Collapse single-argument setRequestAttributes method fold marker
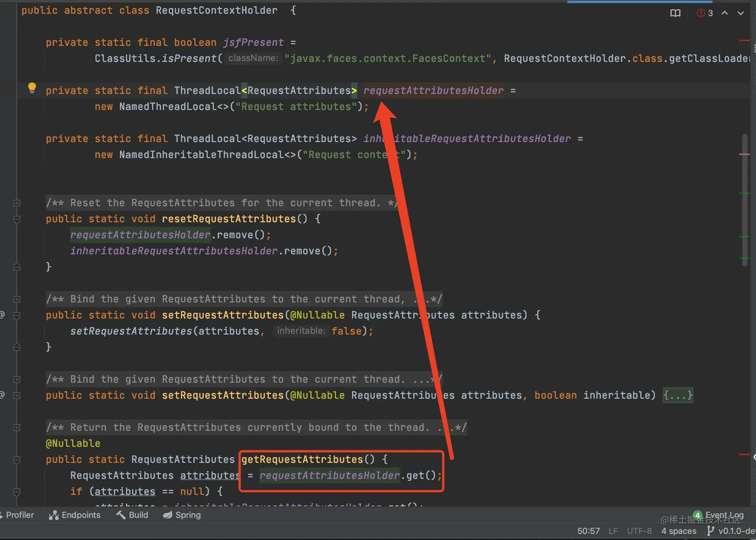This screenshot has height=540, width=756. [x=16, y=315]
